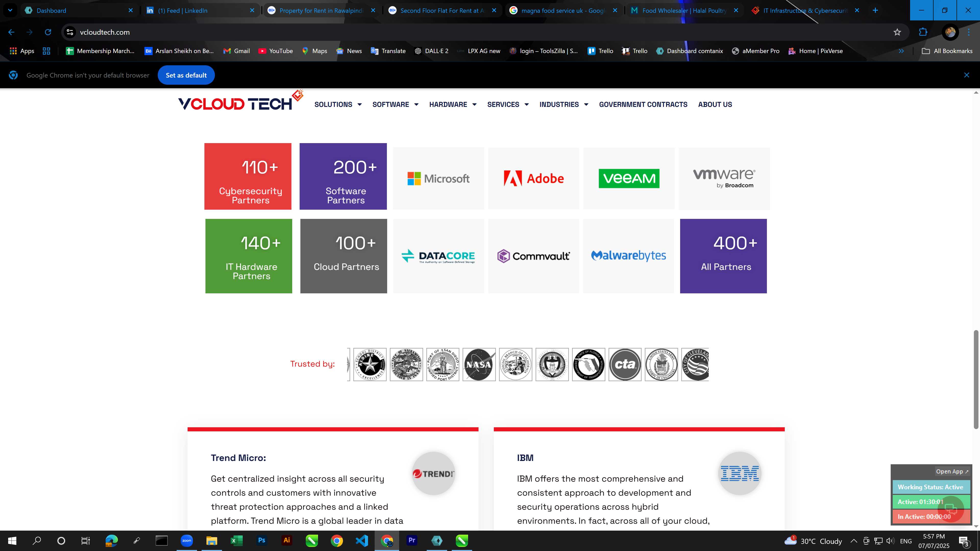Select the Veeam partner logo tile
Image resolution: width=980 pixels, height=551 pixels.
tap(629, 178)
